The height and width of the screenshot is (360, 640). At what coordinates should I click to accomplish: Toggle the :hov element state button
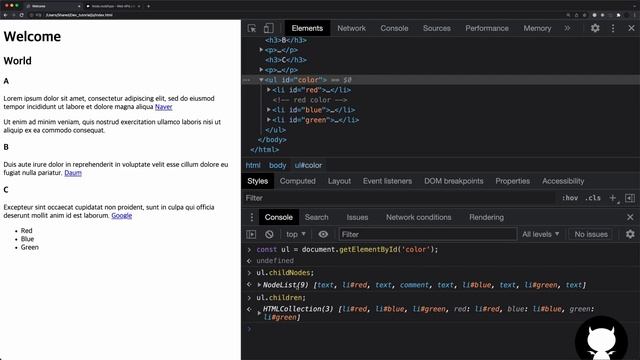click(570, 198)
